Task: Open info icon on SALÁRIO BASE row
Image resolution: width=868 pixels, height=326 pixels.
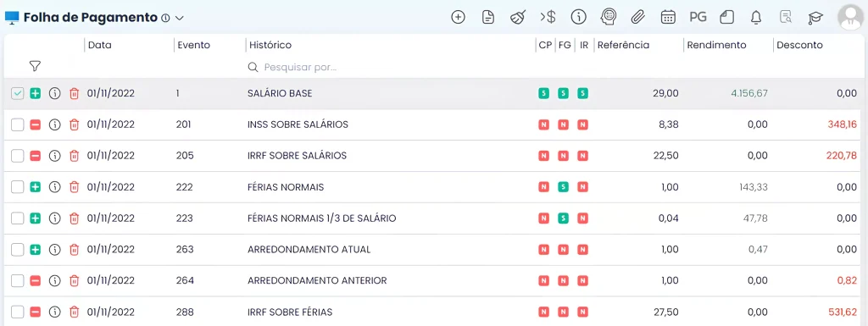Action: coord(54,94)
